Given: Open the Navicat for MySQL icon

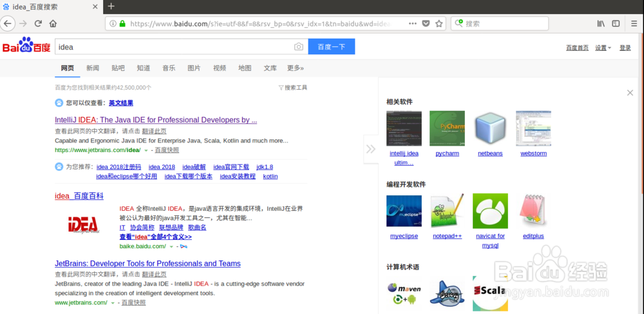Looking at the screenshot, I should pyautogui.click(x=490, y=211).
